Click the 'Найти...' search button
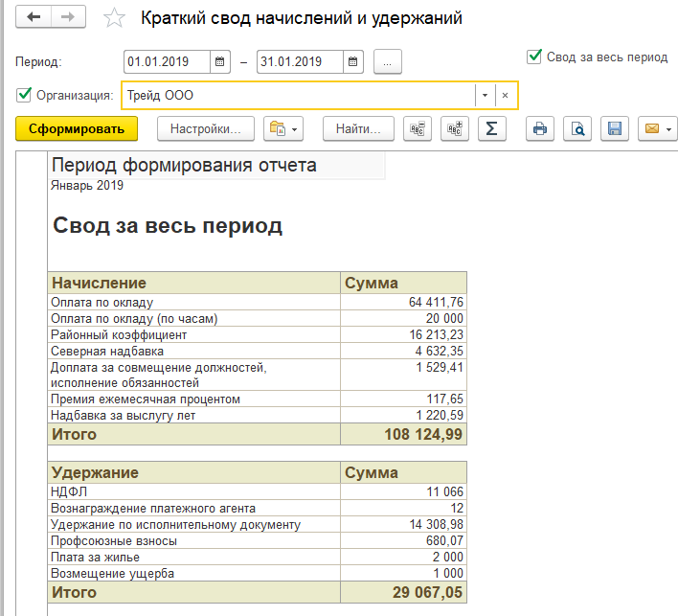Screen dimensions: 678x616 pyautogui.click(x=358, y=128)
